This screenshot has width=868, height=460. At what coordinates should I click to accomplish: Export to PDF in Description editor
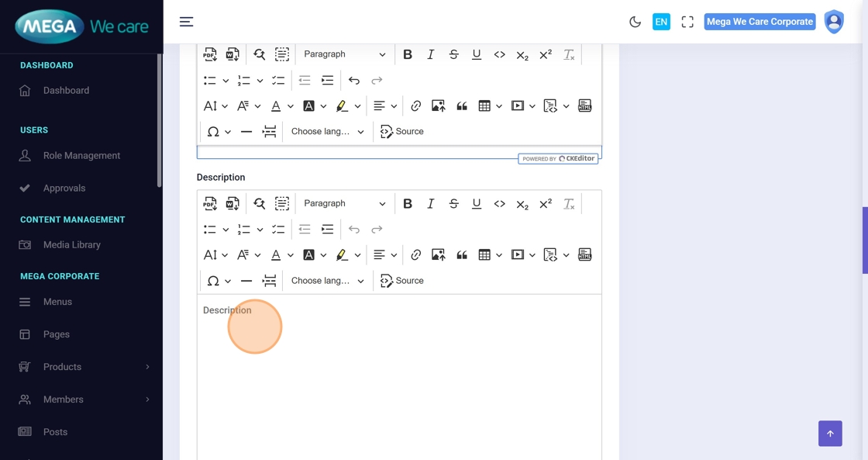coord(210,204)
